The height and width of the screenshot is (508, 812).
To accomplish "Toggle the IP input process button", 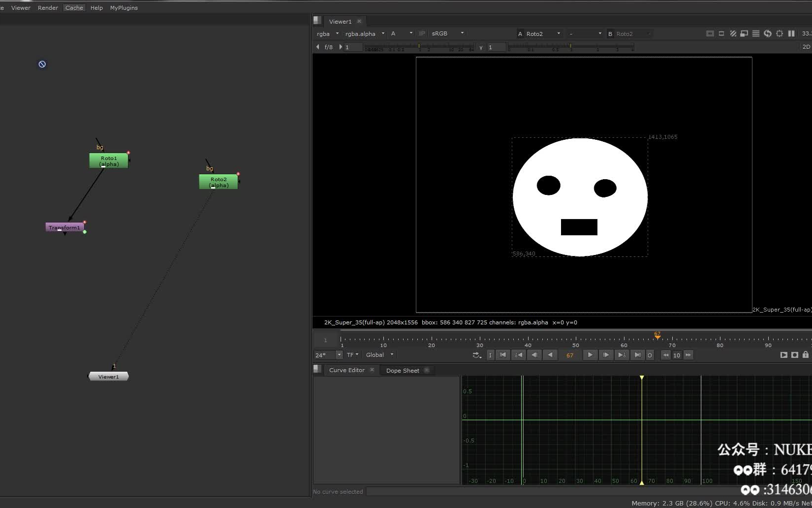I will click(422, 33).
